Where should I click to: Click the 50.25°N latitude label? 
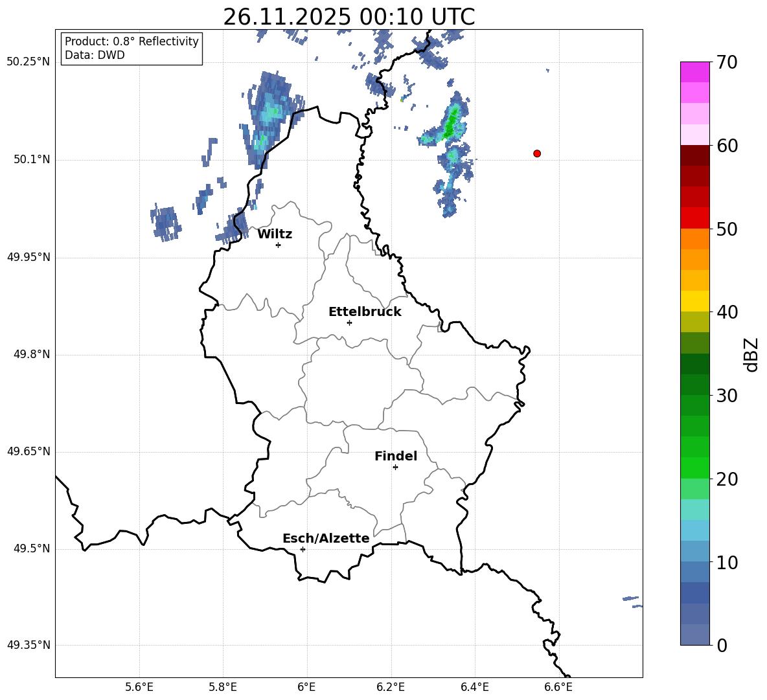[29, 62]
